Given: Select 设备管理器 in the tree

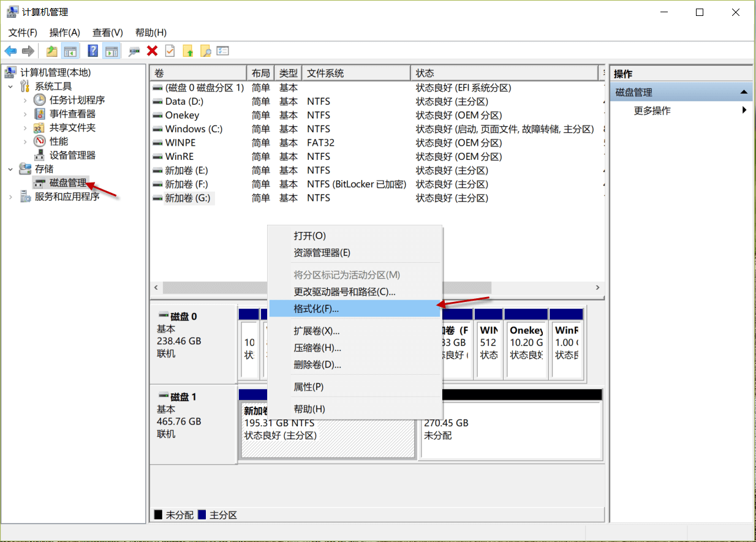Looking at the screenshot, I should (x=72, y=155).
